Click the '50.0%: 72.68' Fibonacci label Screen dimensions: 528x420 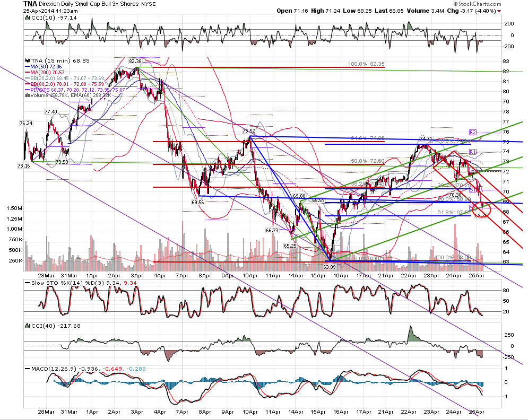click(368, 161)
